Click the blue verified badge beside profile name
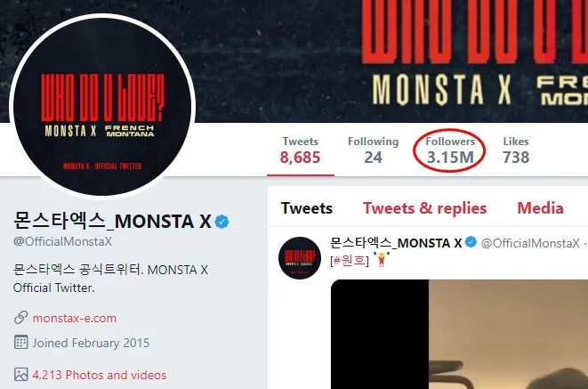The width and height of the screenshot is (588, 389). [222, 222]
